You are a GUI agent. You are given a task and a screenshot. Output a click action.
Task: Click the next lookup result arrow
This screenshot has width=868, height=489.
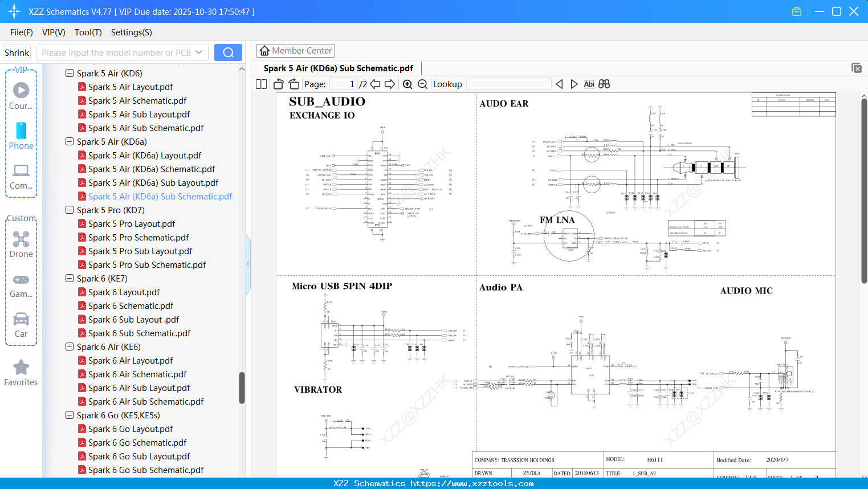[x=573, y=84]
